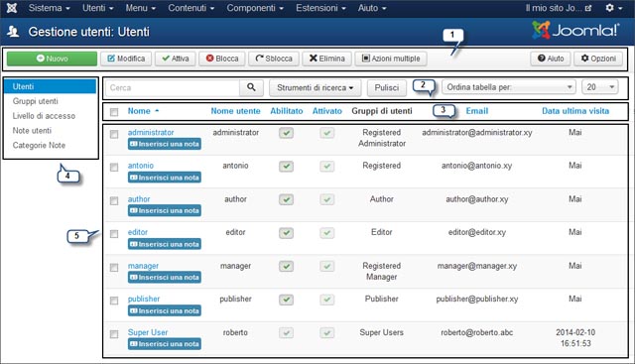Open the Utenti menu in the top bar
The width and height of the screenshot is (635, 364).
point(97,8)
